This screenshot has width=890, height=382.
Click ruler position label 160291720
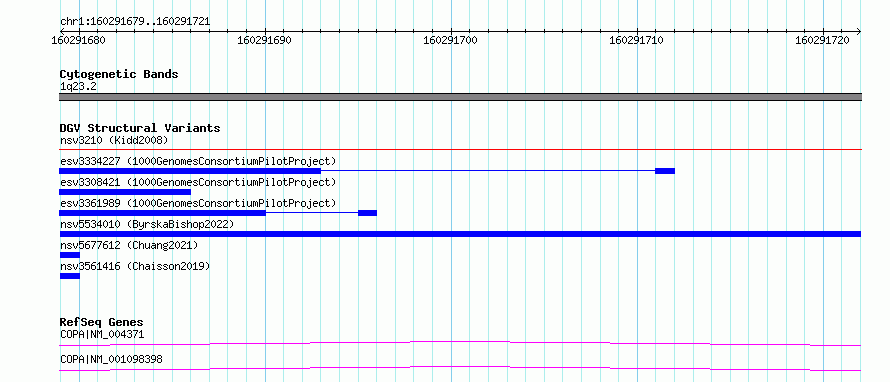[822, 40]
